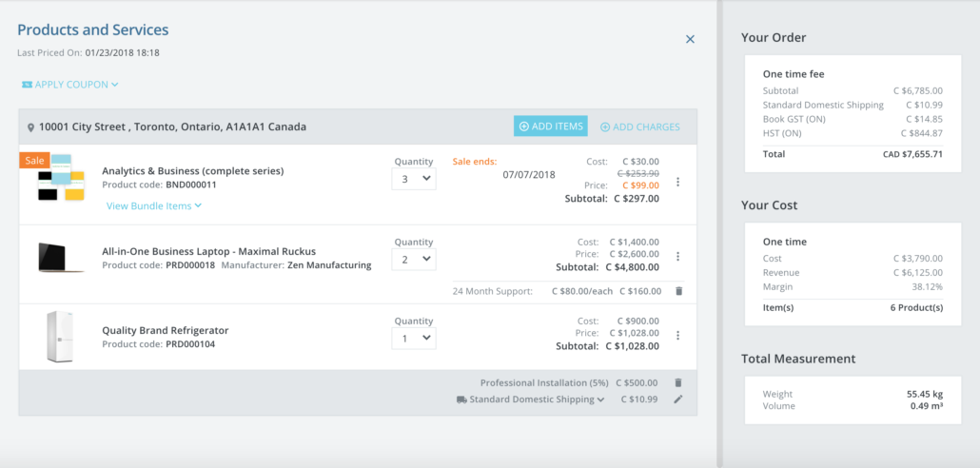Image resolution: width=980 pixels, height=468 pixels.
Task: Open kebab menu for Business Laptop item
Action: [677, 256]
